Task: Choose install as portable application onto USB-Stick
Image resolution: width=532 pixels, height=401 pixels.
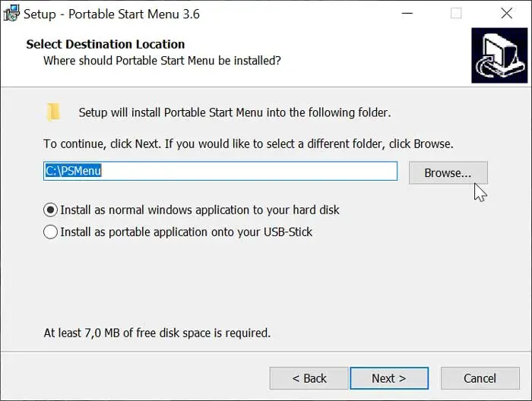Action: (x=51, y=232)
